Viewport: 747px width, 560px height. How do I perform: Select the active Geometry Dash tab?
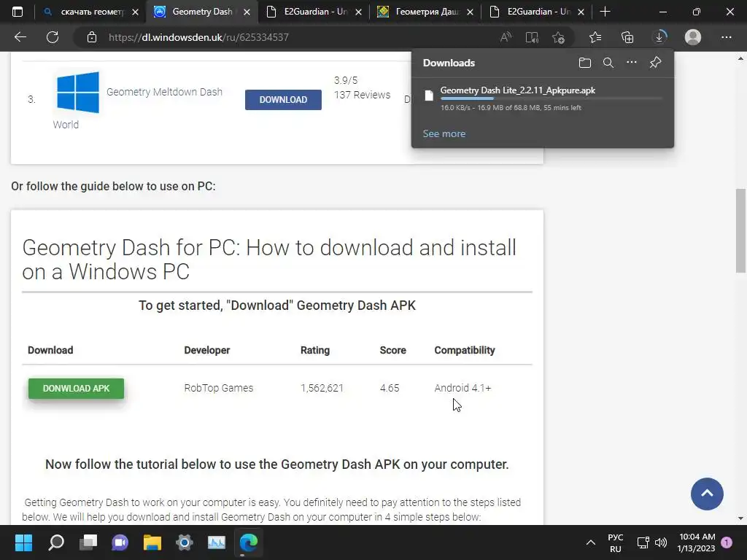[x=202, y=12]
